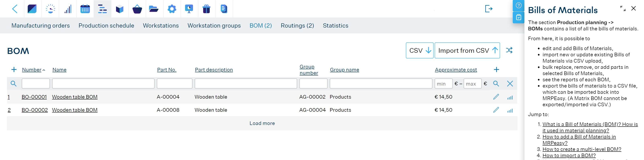Viewport: 644px width, 160px height.
Task: Edit BO-00001 with pencil icon
Action: pyautogui.click(x=496, y=97)
